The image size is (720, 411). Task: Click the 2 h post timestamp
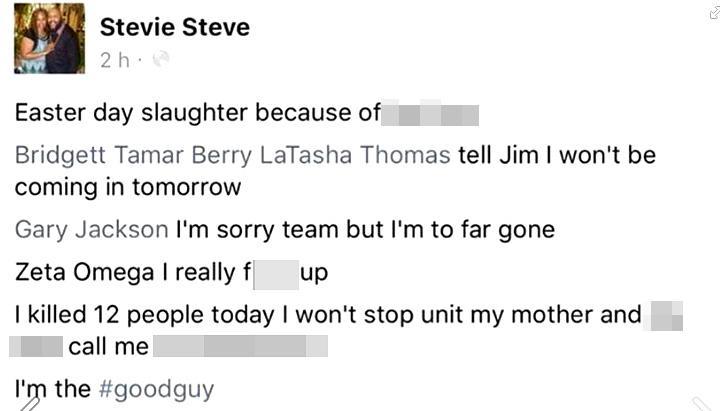point(115,60)
